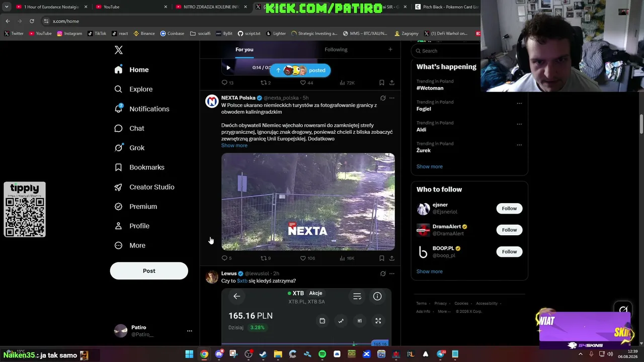Open Grok from the left sidebar
Image resolution: width=644 pixels, height=362 pixels.
tap(129, 148)
